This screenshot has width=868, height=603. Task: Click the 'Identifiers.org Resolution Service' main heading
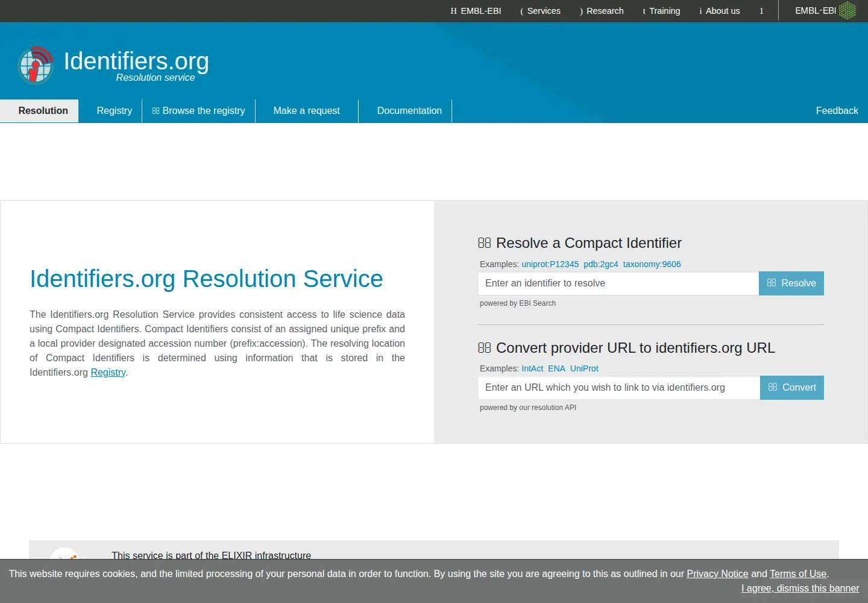206,279
